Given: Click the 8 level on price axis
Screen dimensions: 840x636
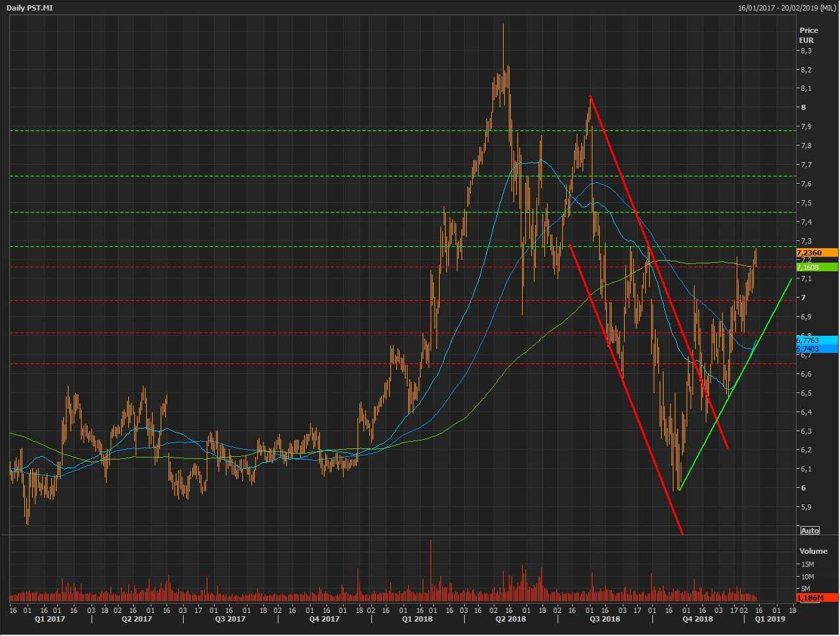Looking at the screenshot, I should coord(803,107).
